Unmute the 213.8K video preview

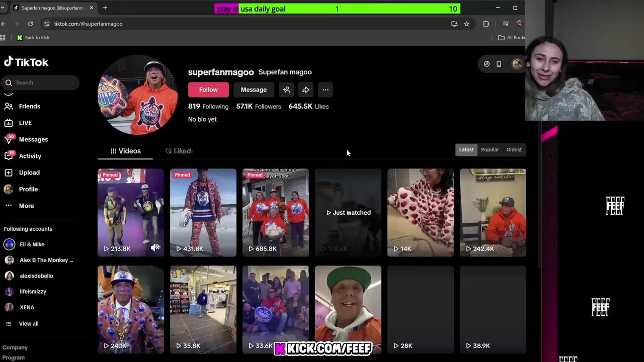tap(155, 247)
